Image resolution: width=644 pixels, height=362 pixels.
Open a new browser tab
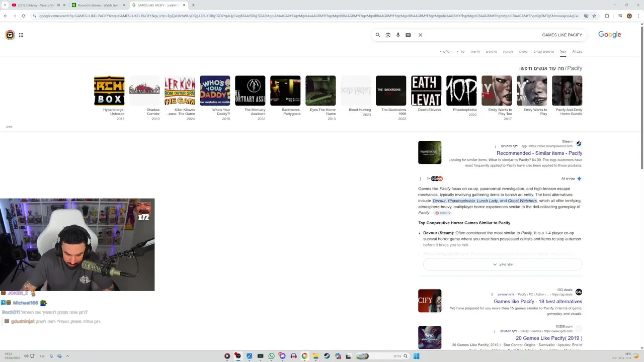point(193,5)
